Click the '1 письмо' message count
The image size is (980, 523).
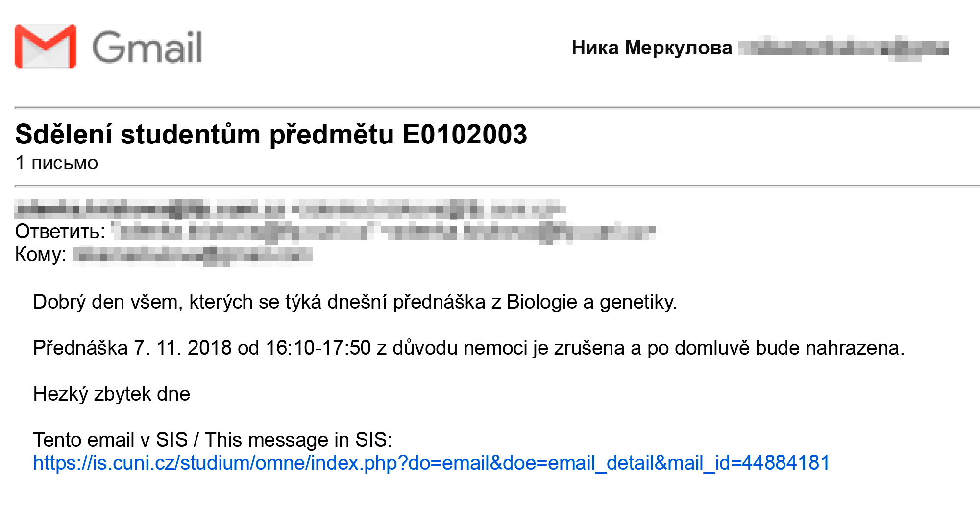coord(57,163)
